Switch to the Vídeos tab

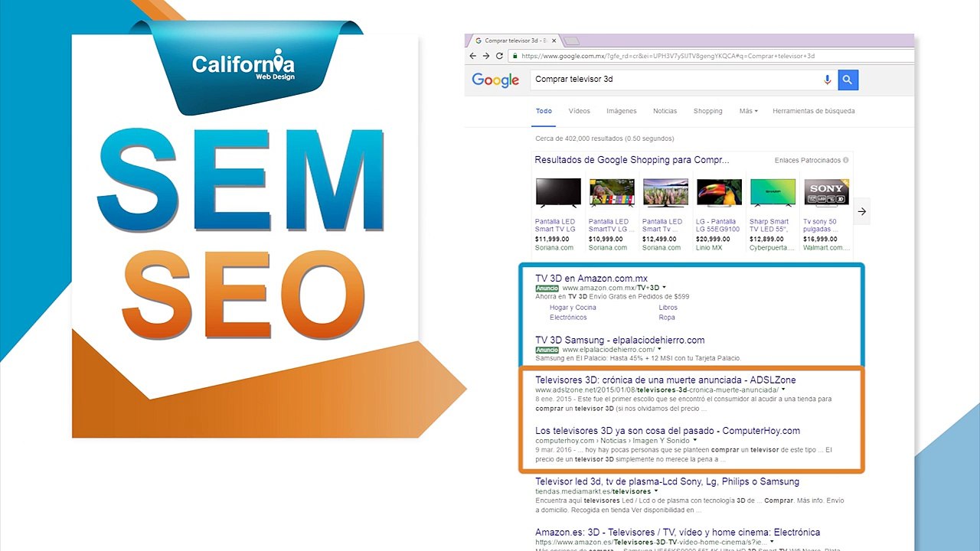[x=580, y=111]
